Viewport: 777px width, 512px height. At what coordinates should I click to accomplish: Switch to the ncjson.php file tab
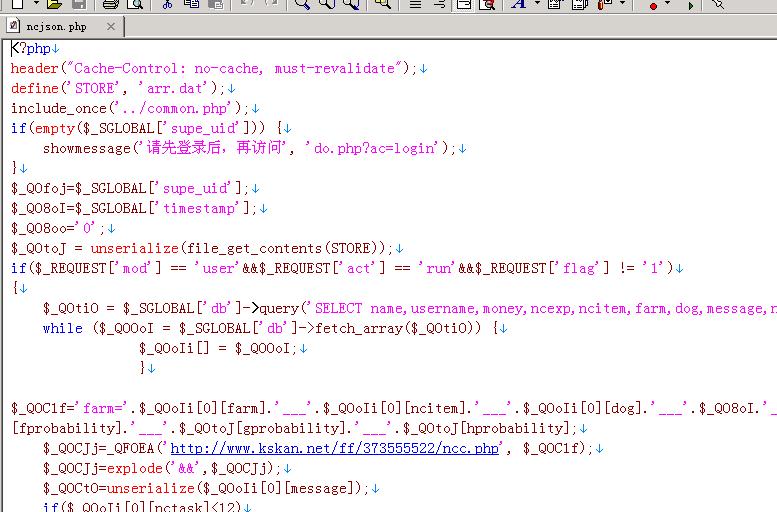click(x=62, y=26)
